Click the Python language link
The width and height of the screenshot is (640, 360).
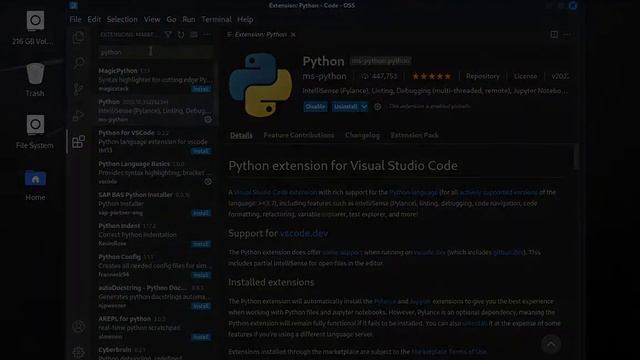(x=413, y=192)
